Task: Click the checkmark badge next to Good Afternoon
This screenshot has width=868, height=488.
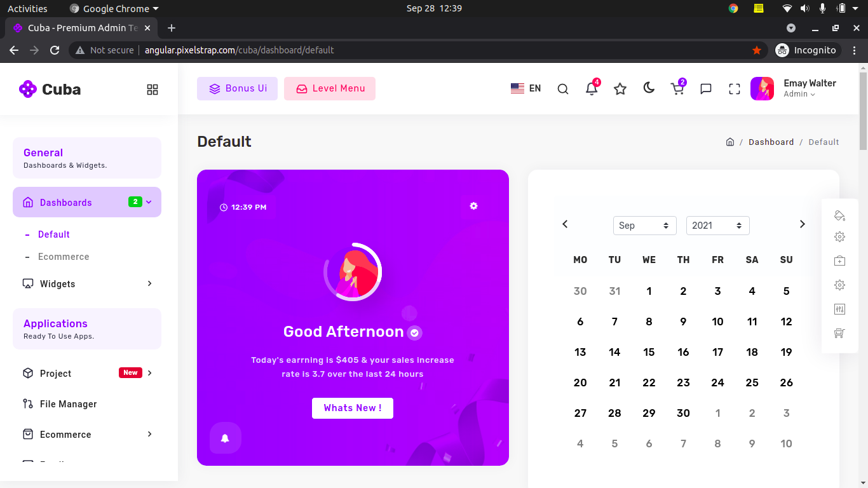Action: 414,332
